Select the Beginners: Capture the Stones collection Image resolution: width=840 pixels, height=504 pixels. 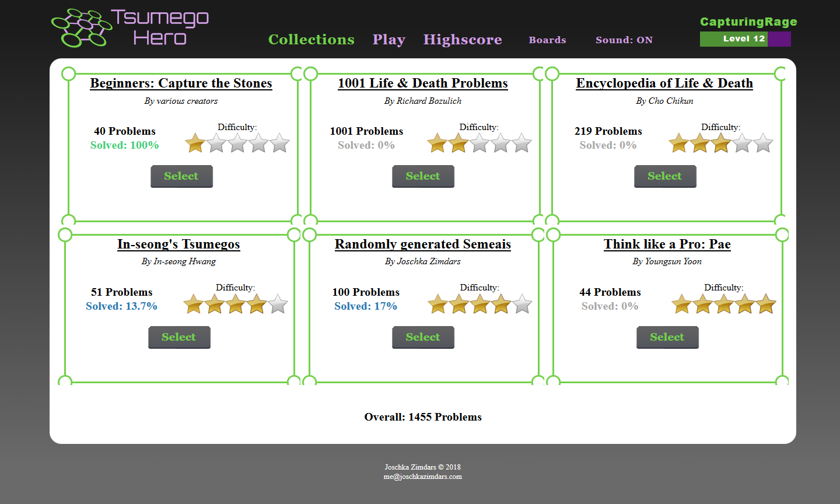pyautogui.click(x=181, y=176)
